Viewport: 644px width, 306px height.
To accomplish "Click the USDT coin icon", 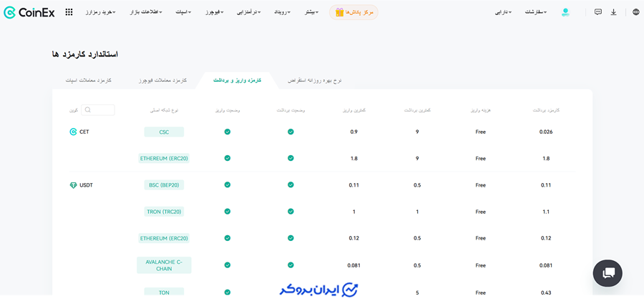I will tap(73, 185).
